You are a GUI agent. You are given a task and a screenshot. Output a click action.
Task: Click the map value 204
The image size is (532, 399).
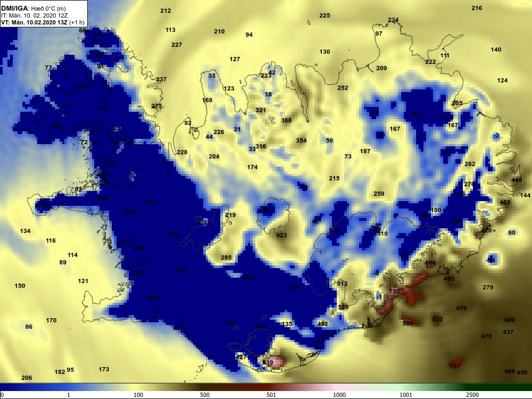click(214, 157)
